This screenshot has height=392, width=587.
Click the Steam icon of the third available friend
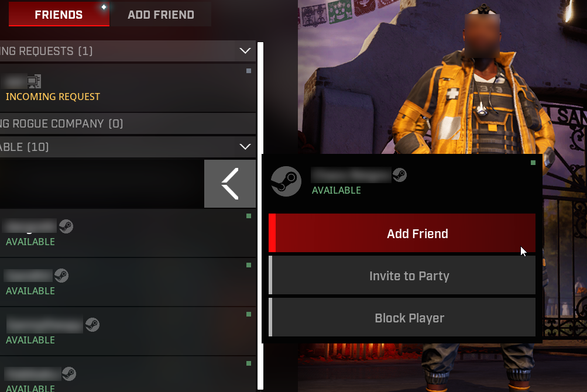click(92, 325)
